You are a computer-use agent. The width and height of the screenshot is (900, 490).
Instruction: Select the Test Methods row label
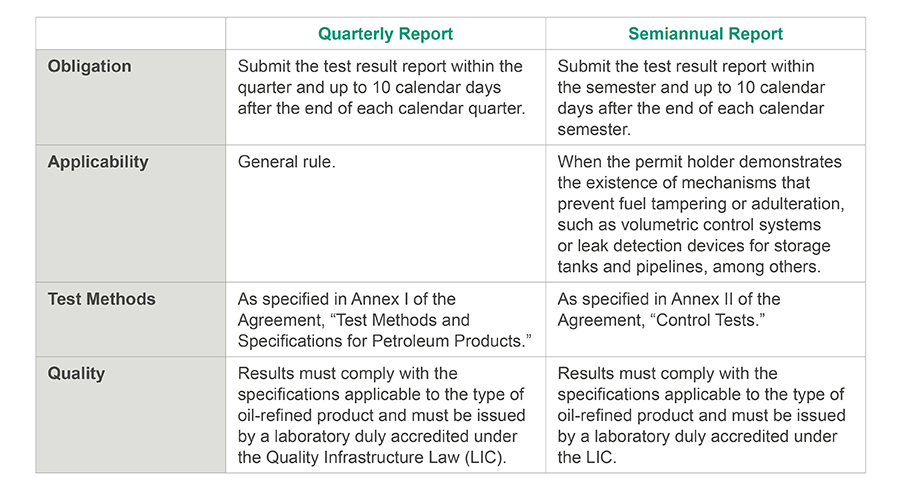coord(101,299)
